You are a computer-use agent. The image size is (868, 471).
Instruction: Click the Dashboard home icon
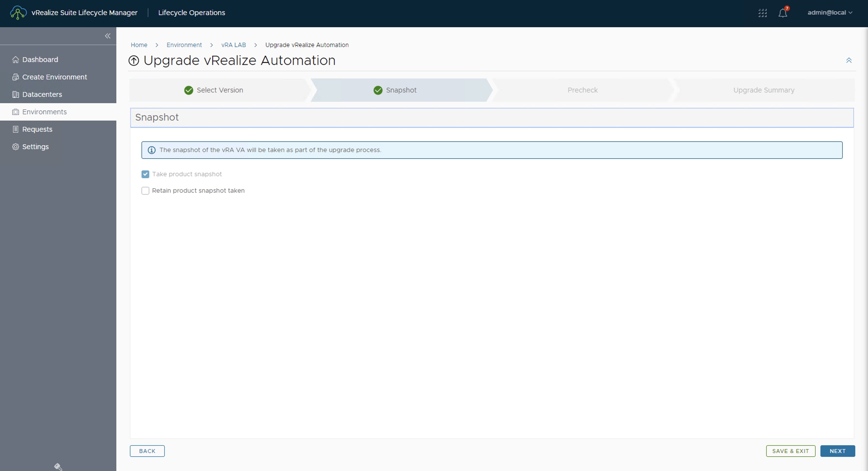point(15,60)
